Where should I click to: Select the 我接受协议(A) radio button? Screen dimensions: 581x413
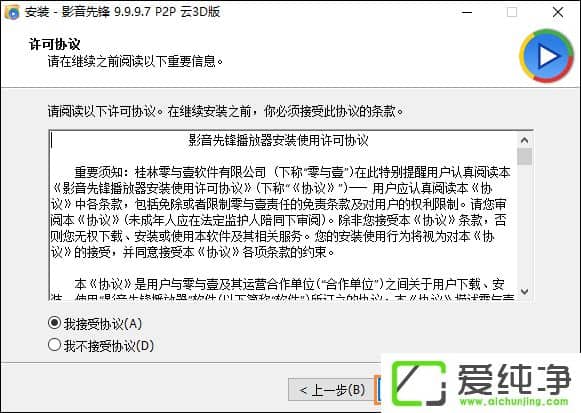coord(54,323)
